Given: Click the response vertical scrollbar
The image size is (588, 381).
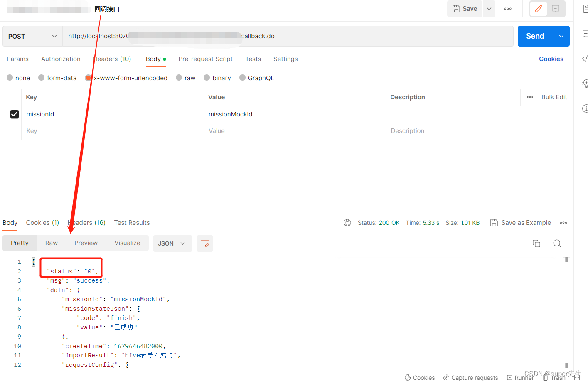Looking at the screenshot, I should tap(566, 312).
